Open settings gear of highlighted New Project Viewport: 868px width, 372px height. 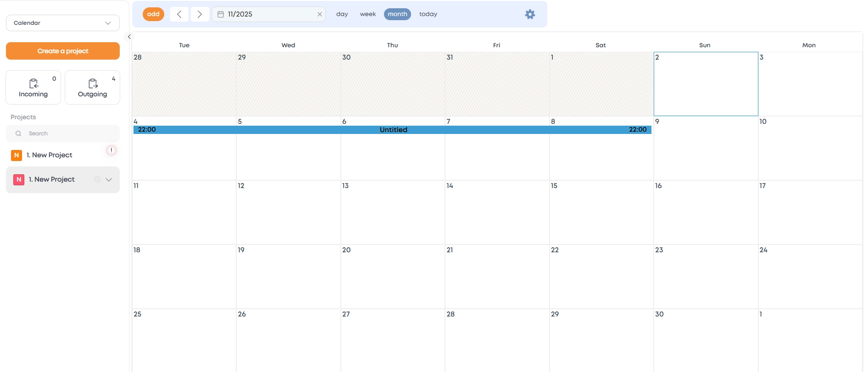(x=97, y=179)
